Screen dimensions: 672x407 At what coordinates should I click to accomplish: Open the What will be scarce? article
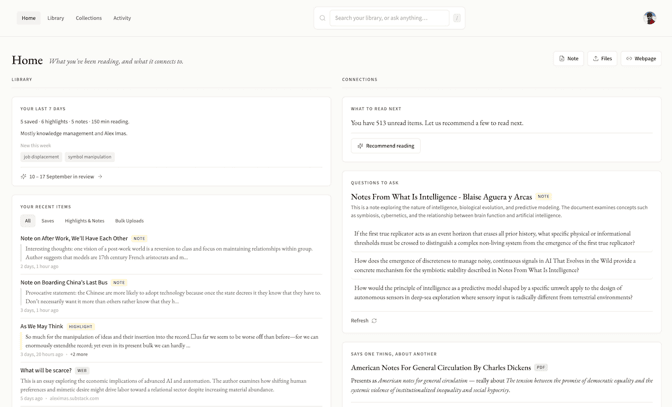click(46, 371)
